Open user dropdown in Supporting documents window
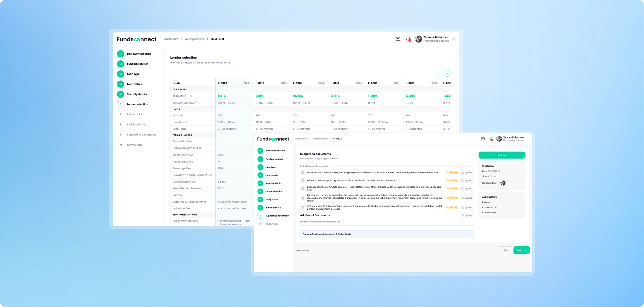 click(x=527, y=139)
